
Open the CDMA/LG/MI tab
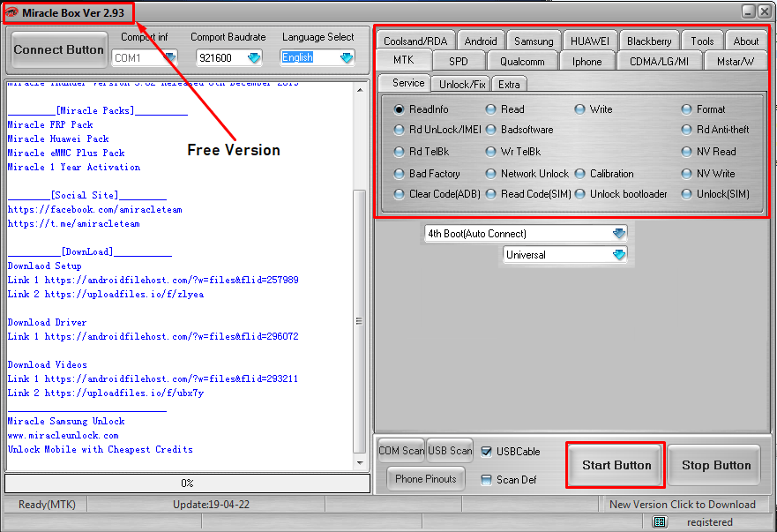[x=659, y=62]
